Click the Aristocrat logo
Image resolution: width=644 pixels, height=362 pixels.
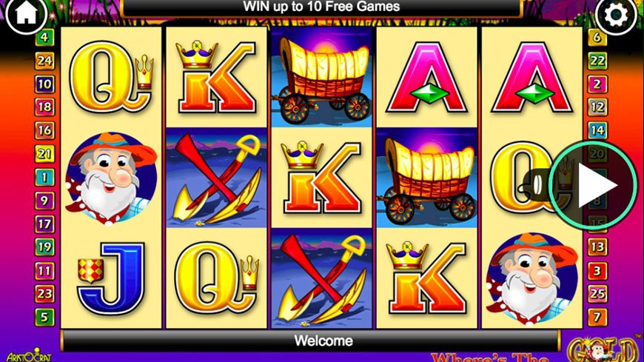pos(29,355)
